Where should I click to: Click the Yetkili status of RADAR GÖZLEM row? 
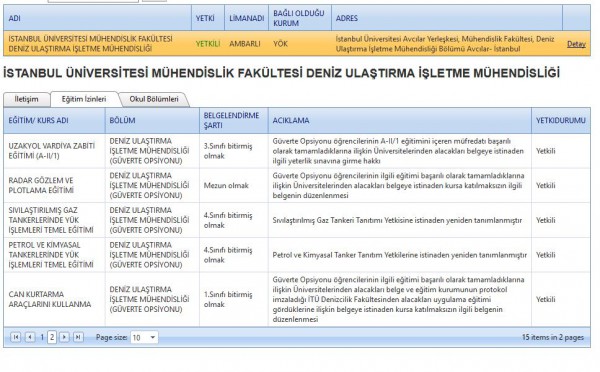pos(546,186)
